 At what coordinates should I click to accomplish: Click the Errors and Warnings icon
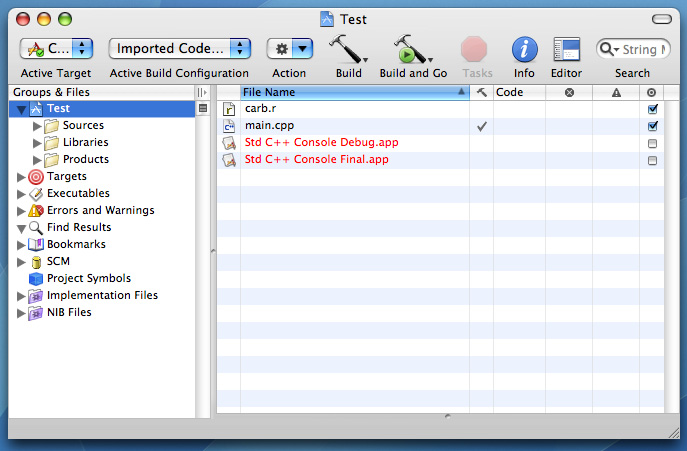tap(36, 211)
